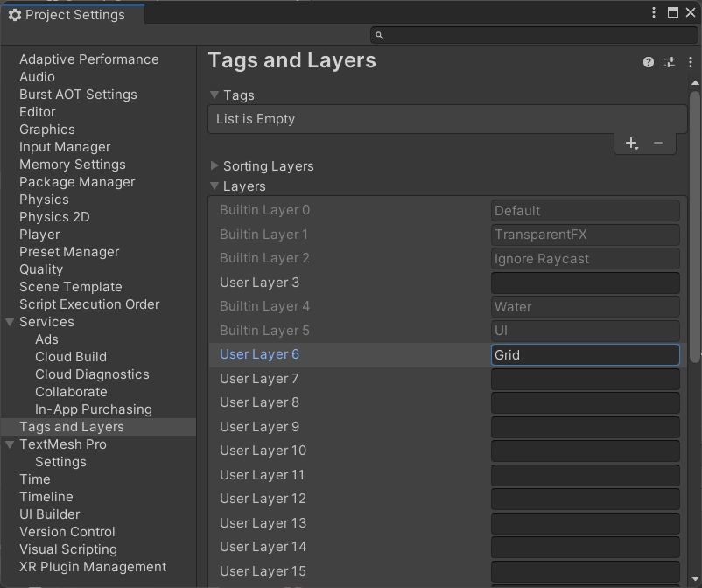Collapse the Tags section
Screen dimensions: 702x588
(x=214, y=94)
